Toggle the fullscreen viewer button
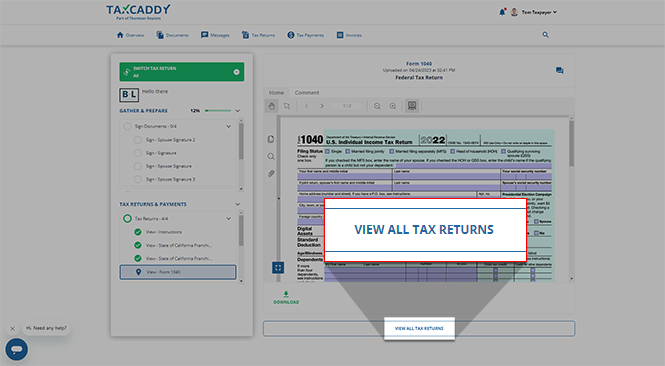Screen dimensions: 665x366 coord(278,267)
